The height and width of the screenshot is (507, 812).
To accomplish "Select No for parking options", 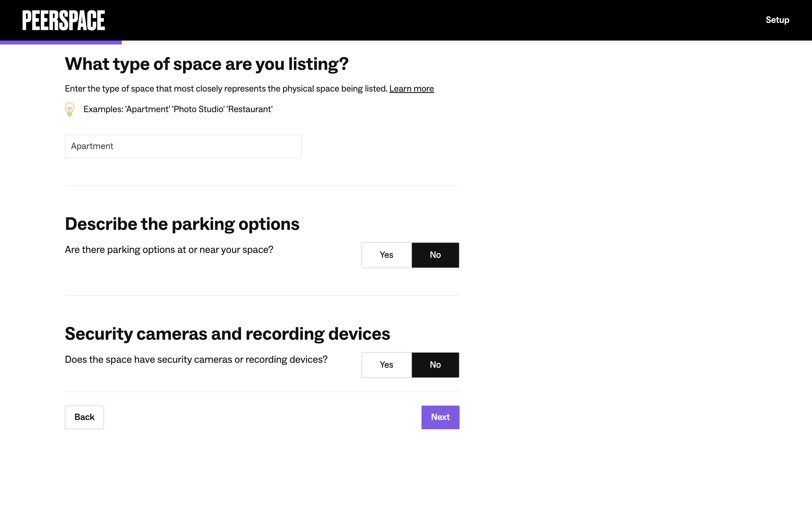I will coord(435,255).
